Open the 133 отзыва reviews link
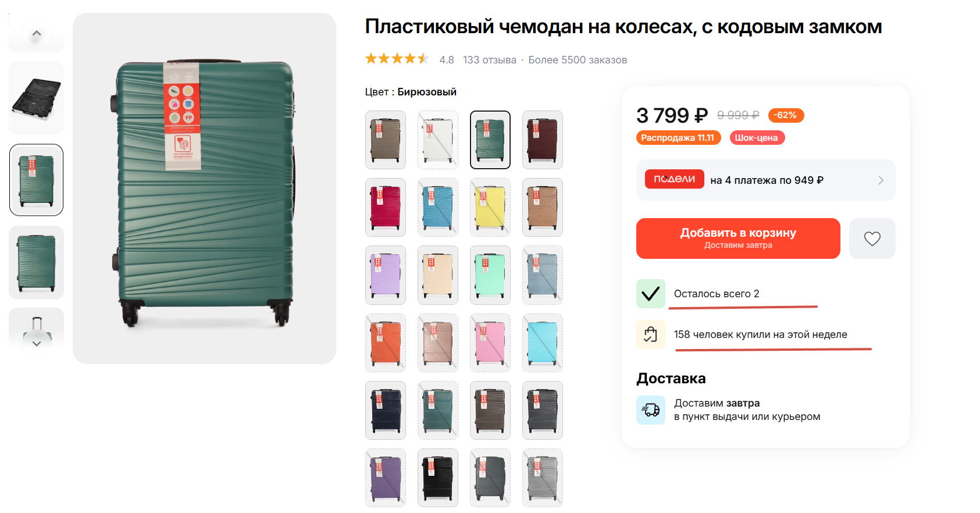 [489, 60]
